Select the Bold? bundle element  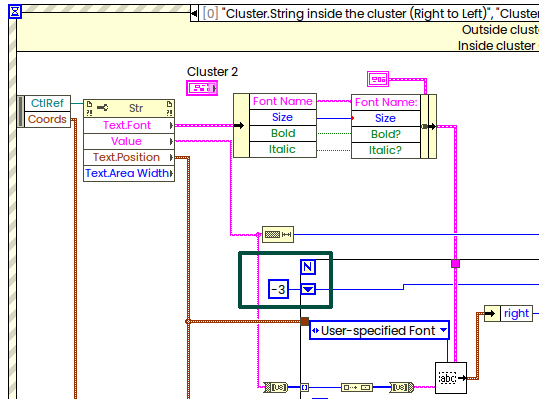pyautogui.click(x=386, y=134)
